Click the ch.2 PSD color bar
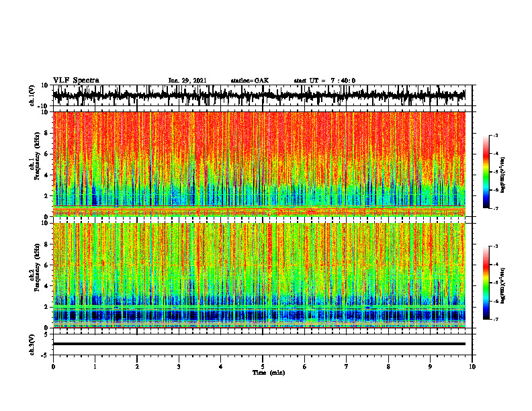 [486, 283]
